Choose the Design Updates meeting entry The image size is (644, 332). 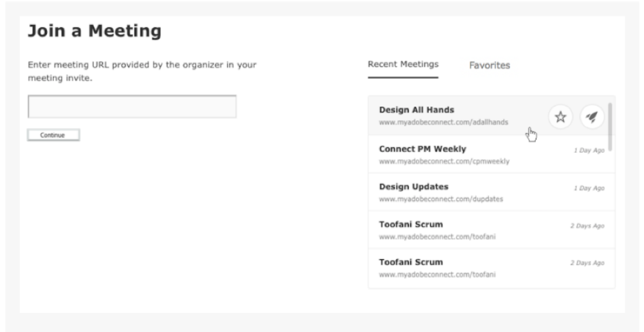click(492, 192)
